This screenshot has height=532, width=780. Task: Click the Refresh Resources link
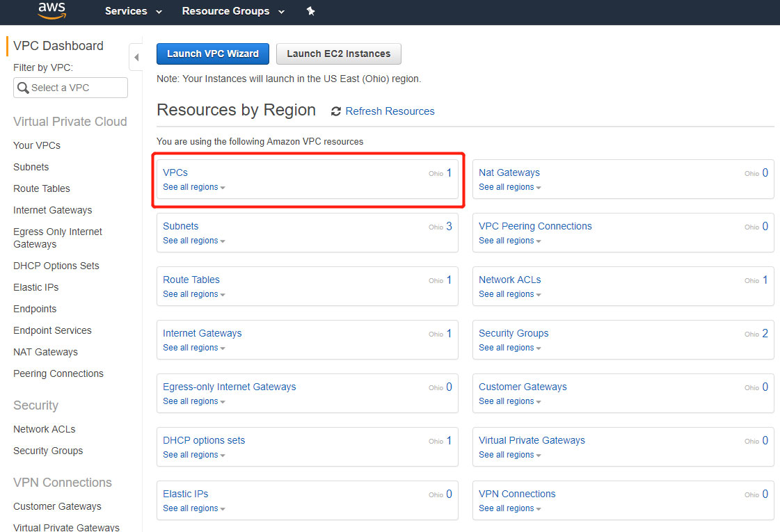[390, 111]
